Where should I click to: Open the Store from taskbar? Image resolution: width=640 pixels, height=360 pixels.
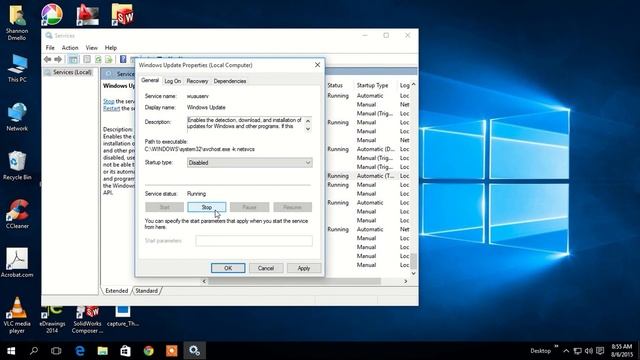coord(125,351)
